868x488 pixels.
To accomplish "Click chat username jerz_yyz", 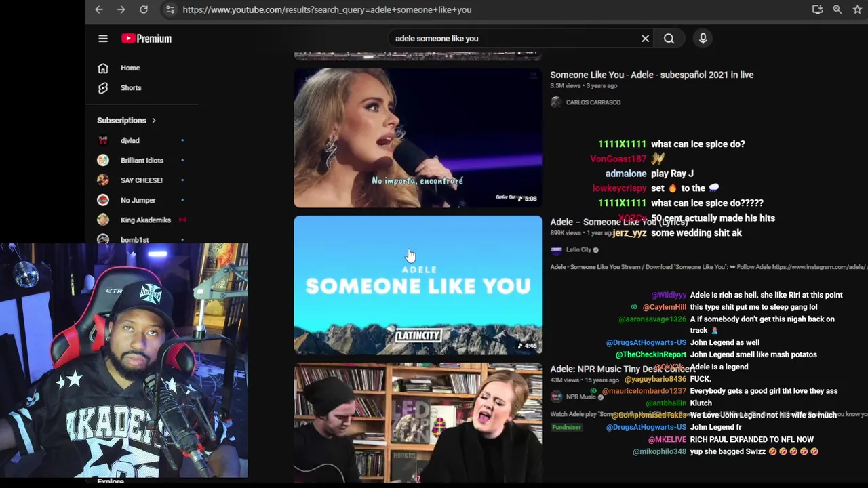I will (629, 233).
